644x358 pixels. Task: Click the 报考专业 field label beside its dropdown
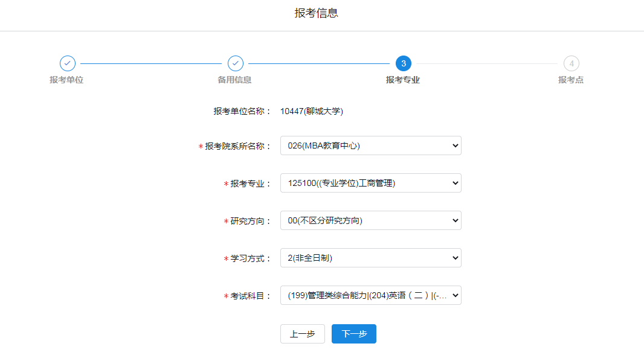[x=251, y=184]
